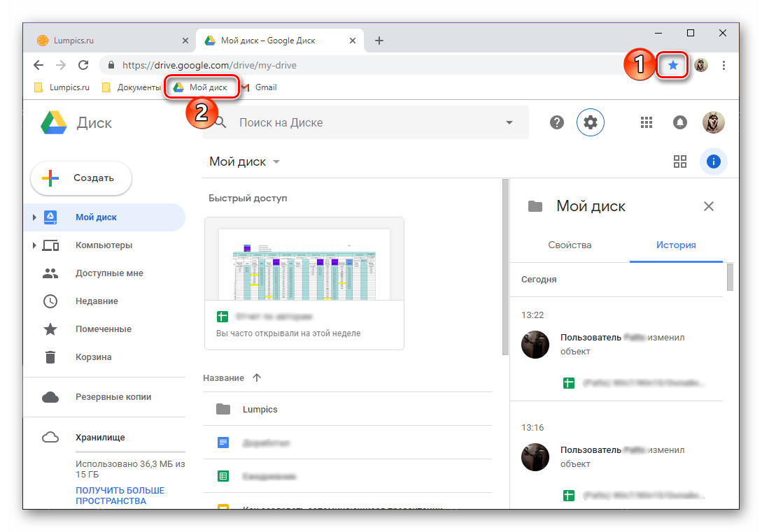Click the Быстрый доступ heading

point(248,198)
